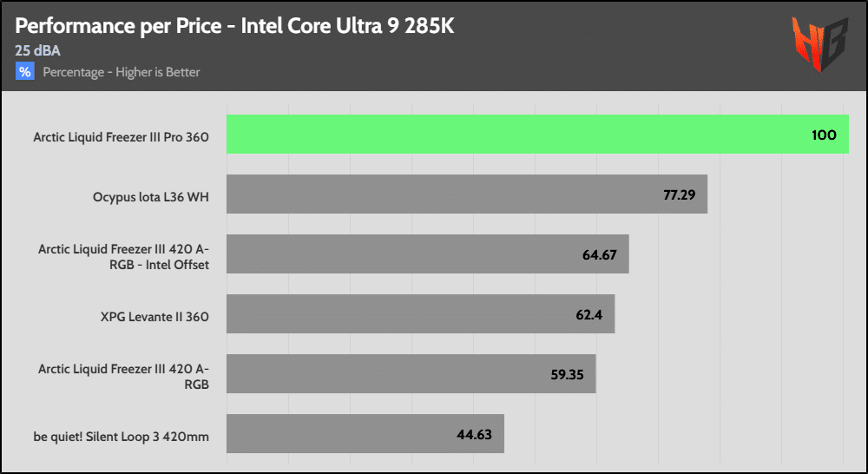The image size is (868, 474).
Task: Click the 100 value label
Action: 824,135
